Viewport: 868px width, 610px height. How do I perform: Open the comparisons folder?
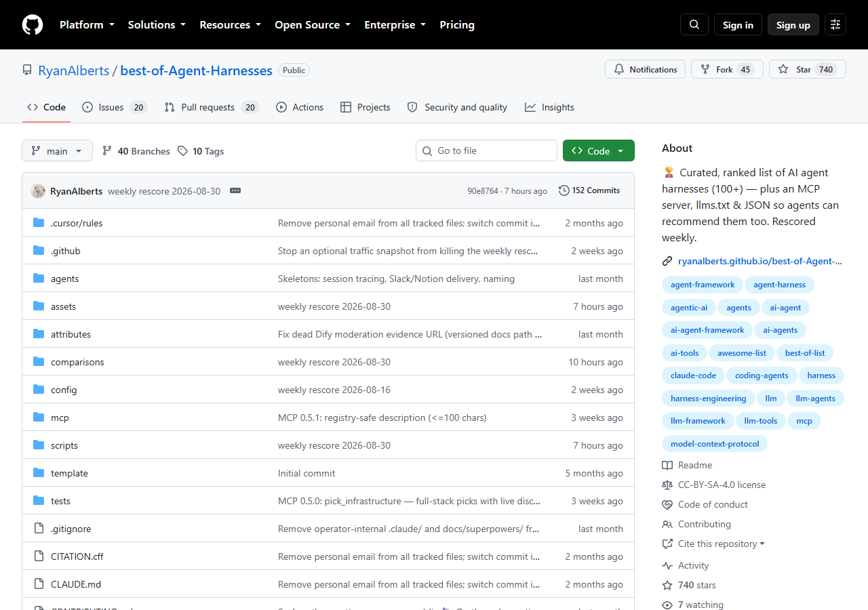coord(77,362)
